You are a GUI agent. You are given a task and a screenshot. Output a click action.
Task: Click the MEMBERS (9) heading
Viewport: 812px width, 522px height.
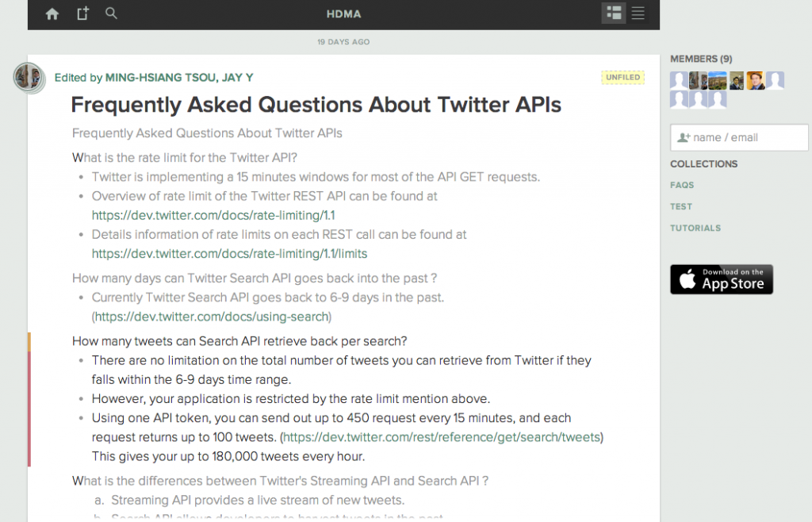[701, 59]
